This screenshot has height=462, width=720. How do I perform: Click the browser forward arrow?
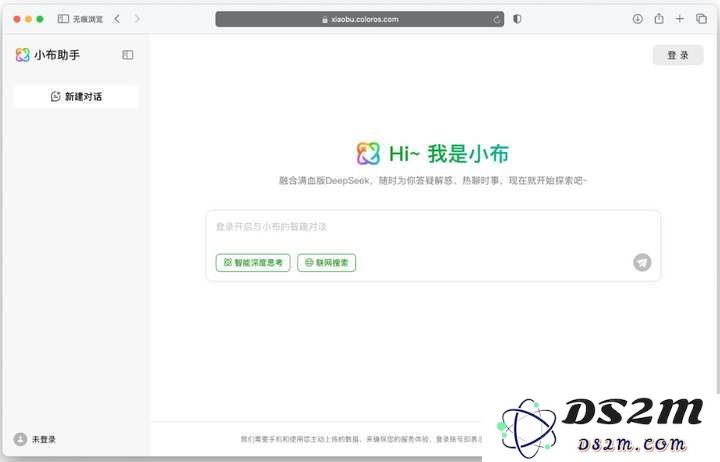[136, 19]
